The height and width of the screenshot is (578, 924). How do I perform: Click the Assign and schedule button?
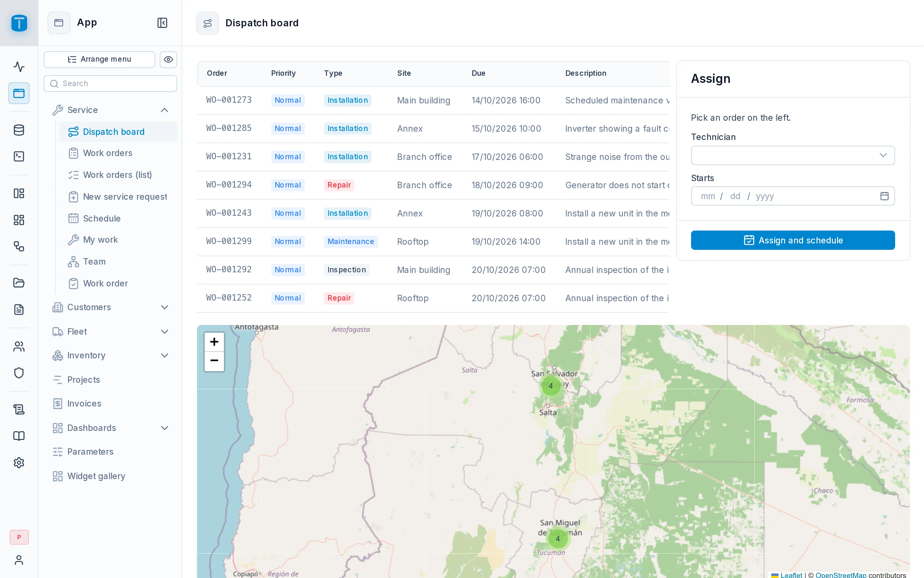tap(793, 240)
